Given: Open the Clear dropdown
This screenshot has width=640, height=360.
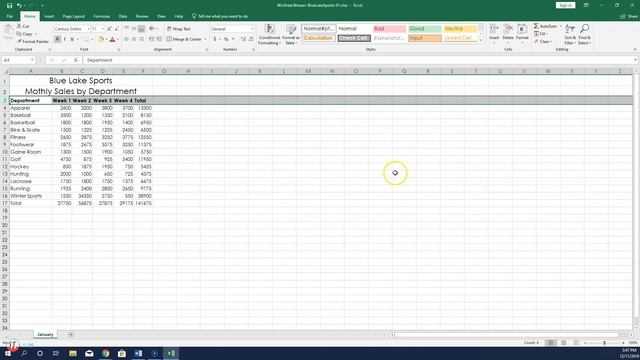Looking at the screenshot, I should point(543,42).
